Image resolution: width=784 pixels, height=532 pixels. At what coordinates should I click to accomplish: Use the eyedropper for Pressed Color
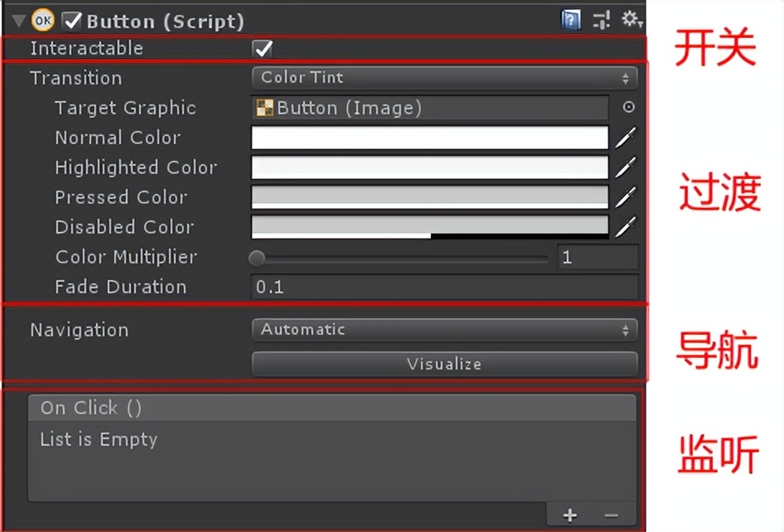click(626, 197)
